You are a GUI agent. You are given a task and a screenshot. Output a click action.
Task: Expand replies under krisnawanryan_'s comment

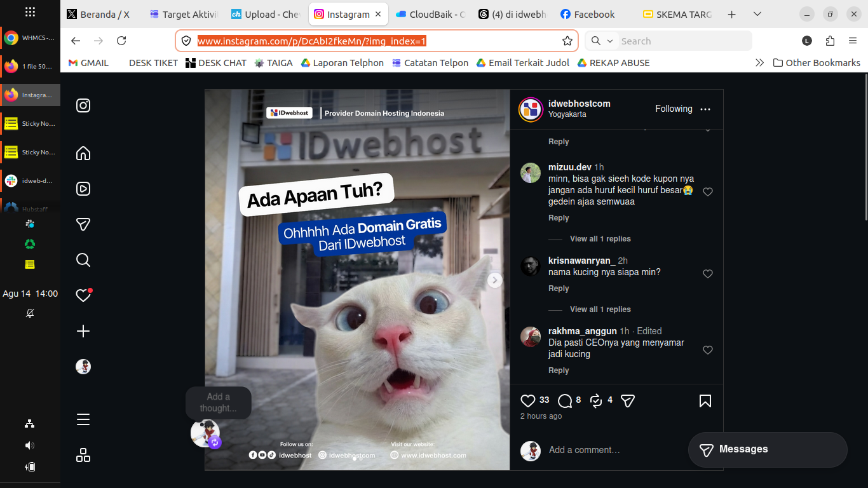tap(600, 309)
